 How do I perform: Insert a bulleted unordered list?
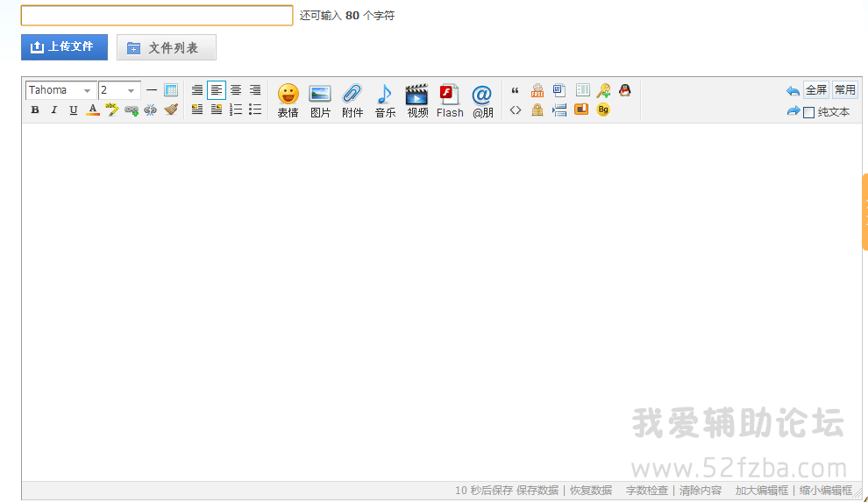pyautogui.click(x=255, y=110)
